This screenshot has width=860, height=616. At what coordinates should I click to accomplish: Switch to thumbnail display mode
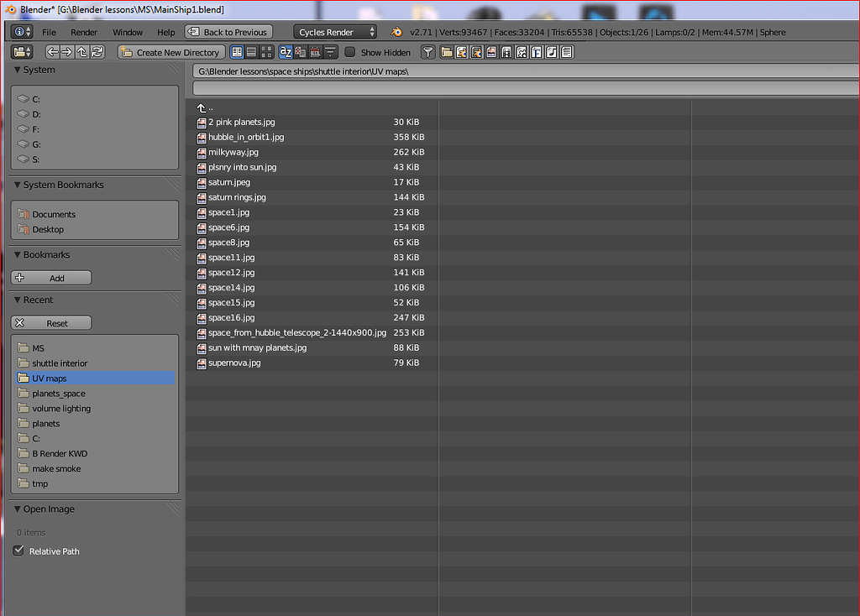pos(266,52)
